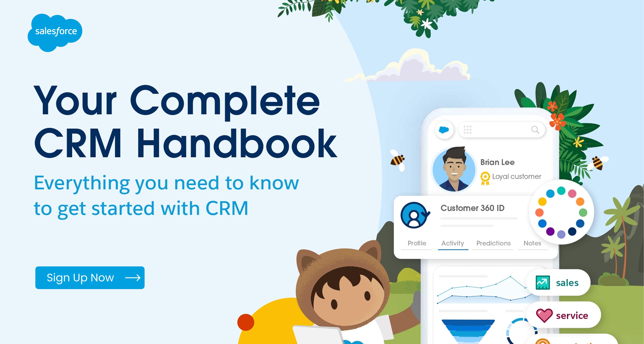Select the lavender dot in the color ring
The height and width of the screenshot is (344, 644).
tap(561, 234)
